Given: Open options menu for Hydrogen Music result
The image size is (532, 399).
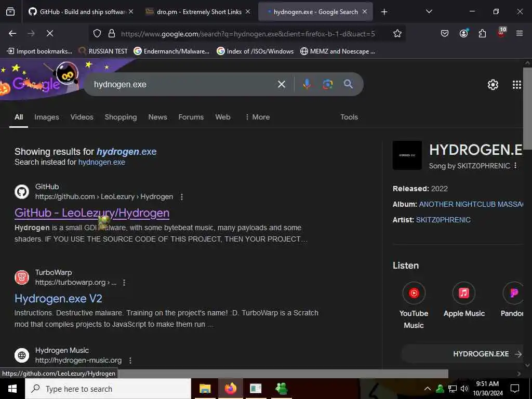Looking at the screenshot, I should pyautogui.click(x=130, y=361).
